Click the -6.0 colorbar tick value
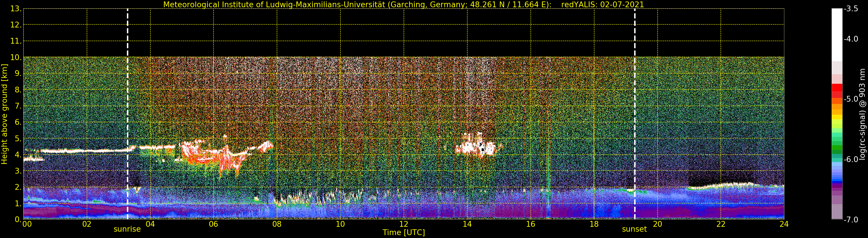Image resolution: width=868 pixels, height=238 pixels. tap(851, 159)
